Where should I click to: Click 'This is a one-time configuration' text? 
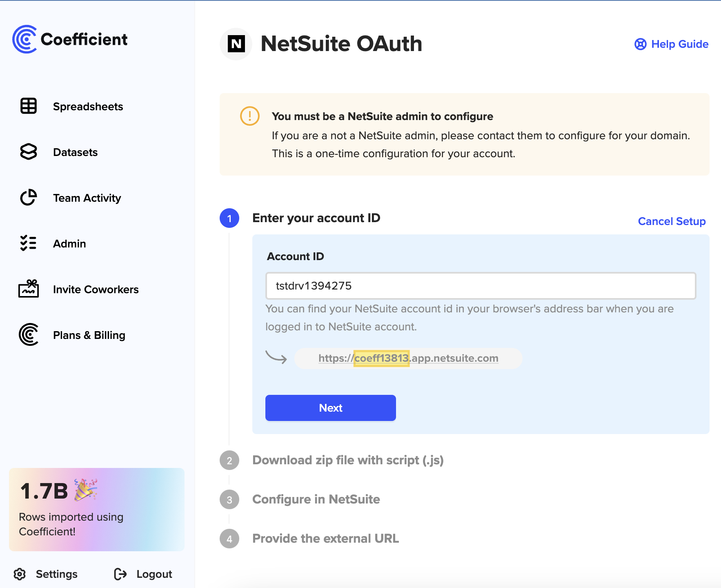(394, 154)
